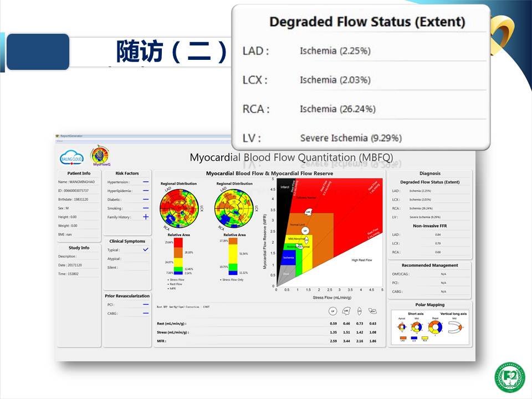Click the blue Ischemia region on chart
The width and height of the screenshot is (532, 399).
(288, 257)
